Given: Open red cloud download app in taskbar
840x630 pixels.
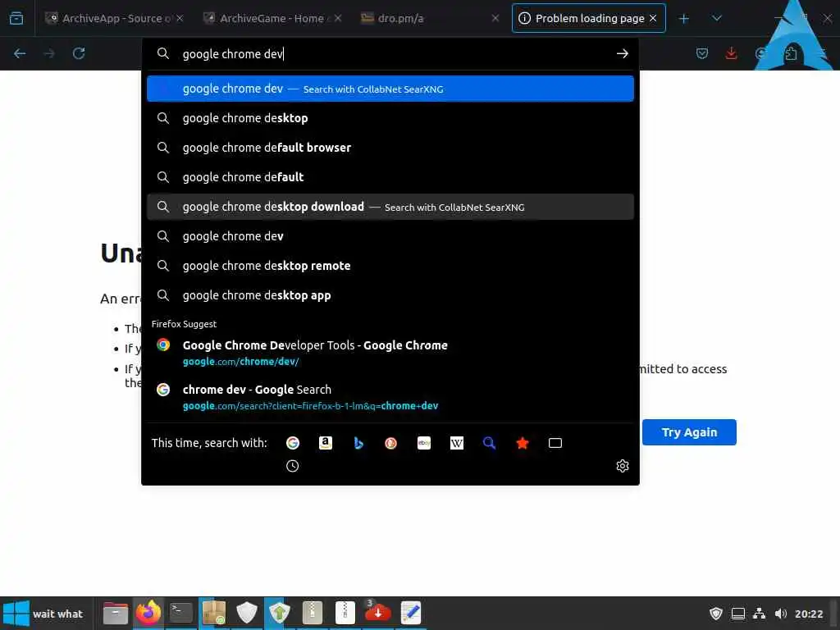Looking at the screenshot, I should point(377,613).
